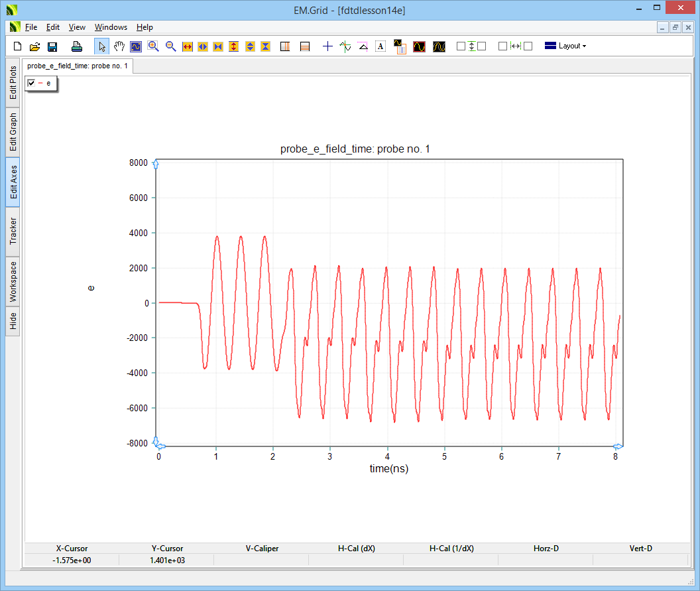Open the Tracker side panel
Viewport: 700px width, 591px height.
pos(13,231)
